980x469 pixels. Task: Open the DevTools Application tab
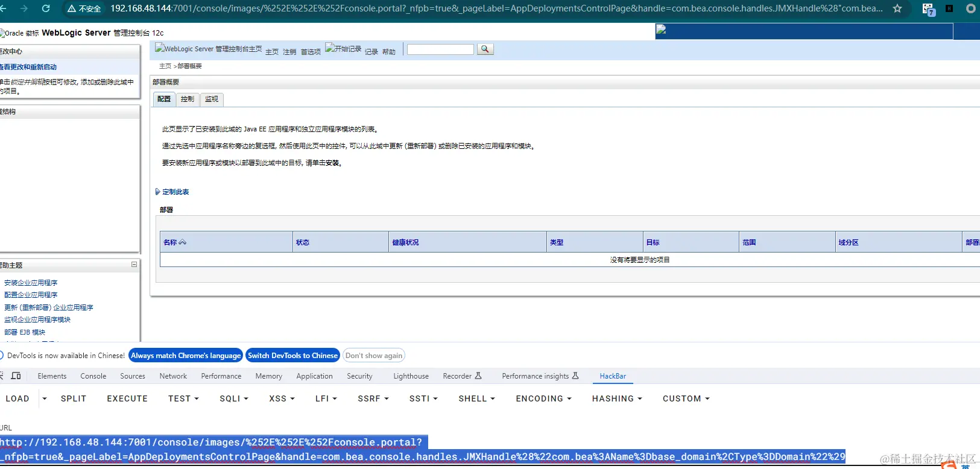point(314,376)
